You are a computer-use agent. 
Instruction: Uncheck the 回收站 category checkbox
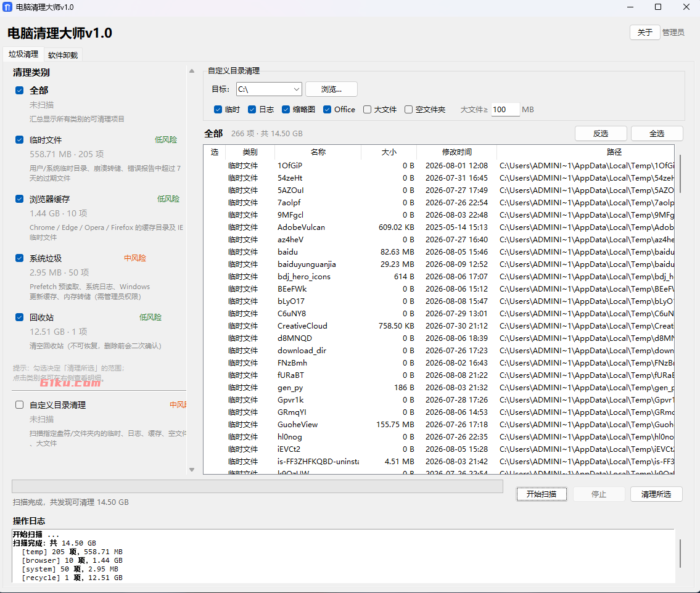19,317
